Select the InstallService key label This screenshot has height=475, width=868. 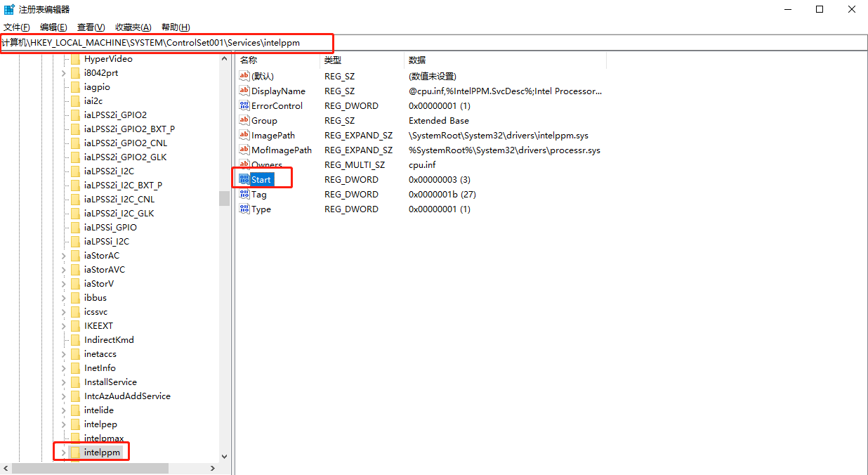[110, 382]
